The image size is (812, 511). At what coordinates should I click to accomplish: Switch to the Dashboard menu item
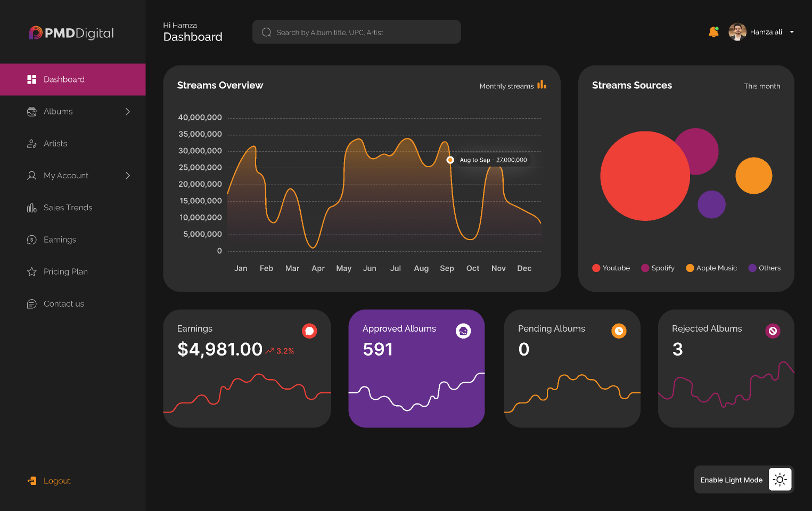pos(64,79)
